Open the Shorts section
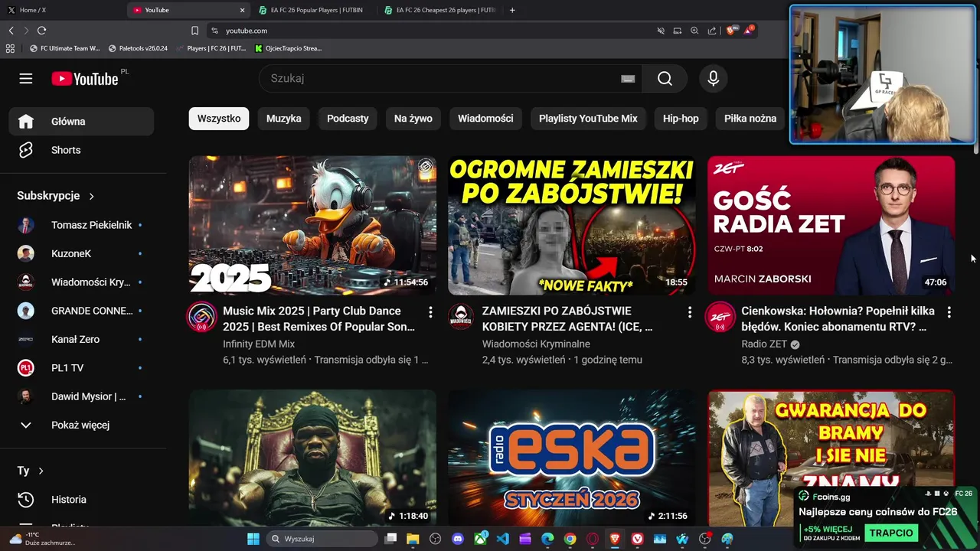 [x=81, y=150]
